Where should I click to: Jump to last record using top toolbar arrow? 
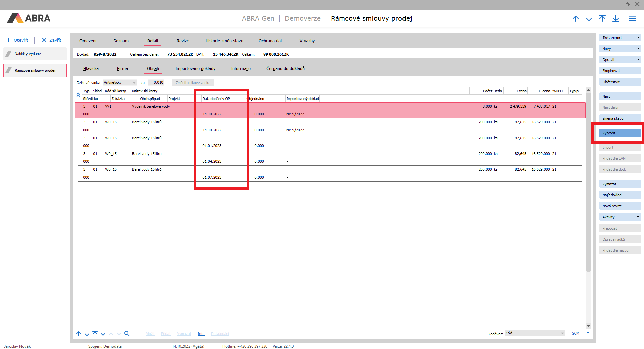tap(616, 19)
